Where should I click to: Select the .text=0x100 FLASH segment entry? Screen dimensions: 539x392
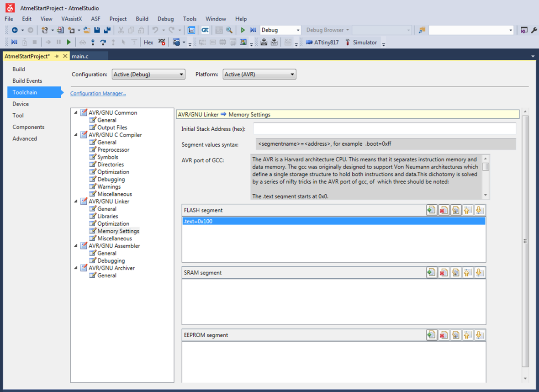(334, 221)
